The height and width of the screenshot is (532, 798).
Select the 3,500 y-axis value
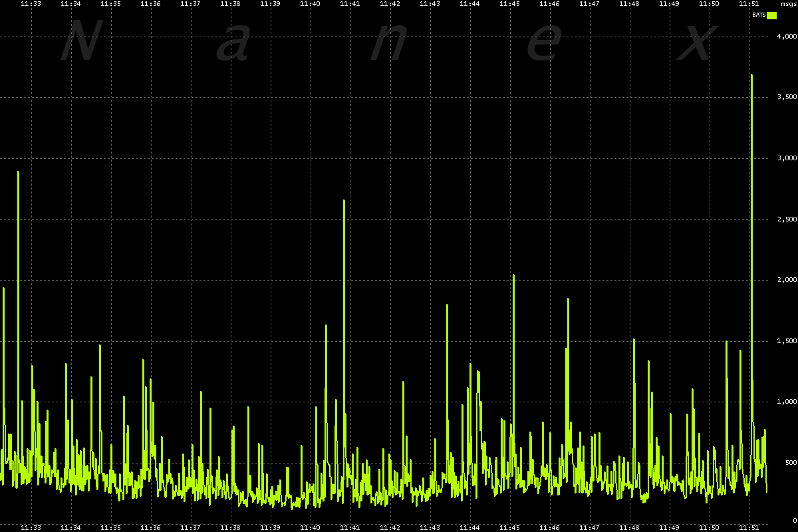[x=786, y=97]
